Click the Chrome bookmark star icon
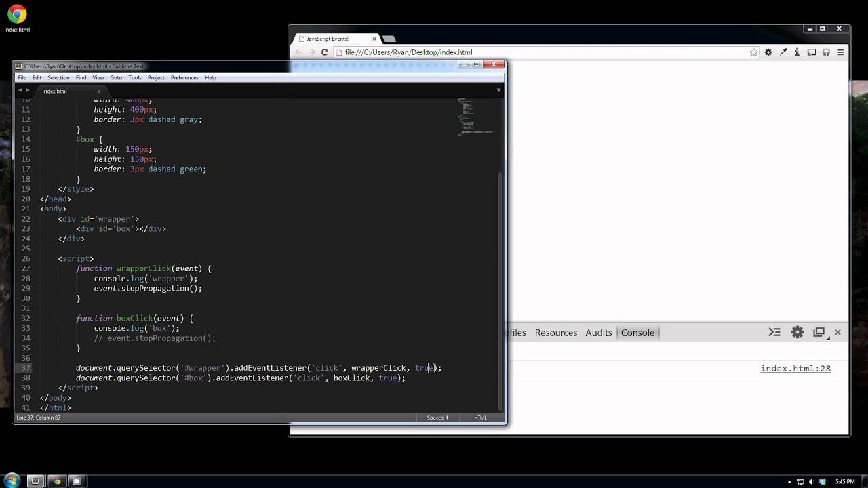The width and height of the screenshot is (868, 488). click(x=753, y=52)
